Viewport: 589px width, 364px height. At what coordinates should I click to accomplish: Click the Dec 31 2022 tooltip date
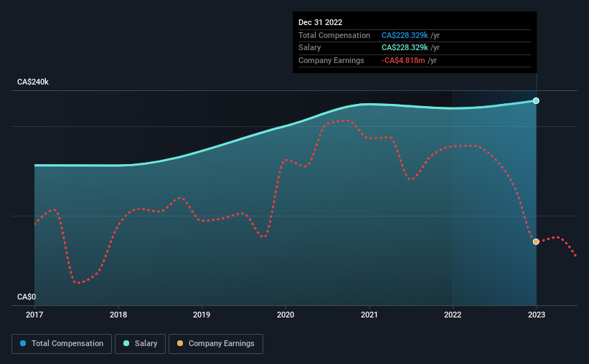[x=321, y=22]
